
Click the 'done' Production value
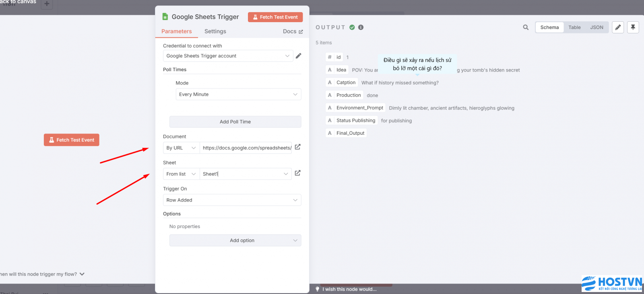pyautogui.click(x=372, y=96)
